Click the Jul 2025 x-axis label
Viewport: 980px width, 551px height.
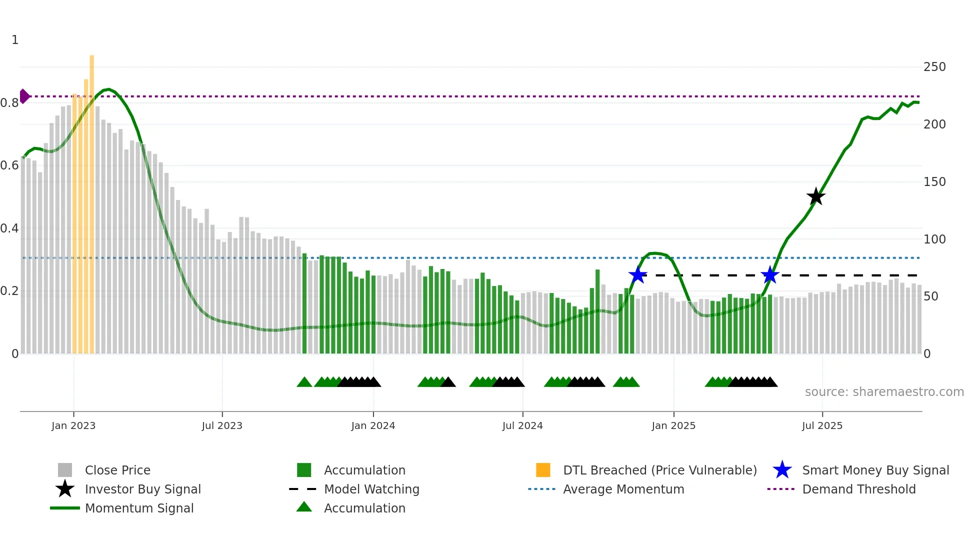(822, 425)
